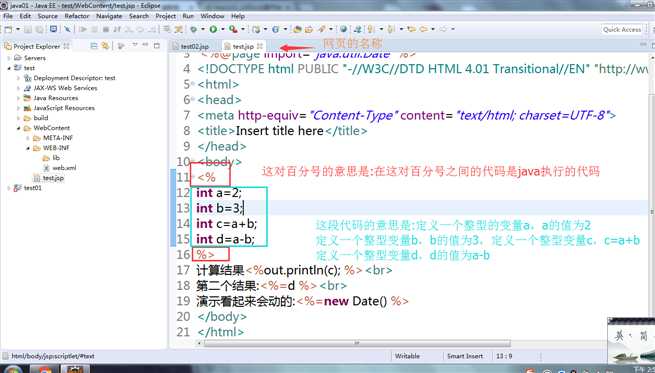This screenshot has width=655, height=373.
Task: Minimize the Project Explorer panel
Action: click(x=146, y=45)
